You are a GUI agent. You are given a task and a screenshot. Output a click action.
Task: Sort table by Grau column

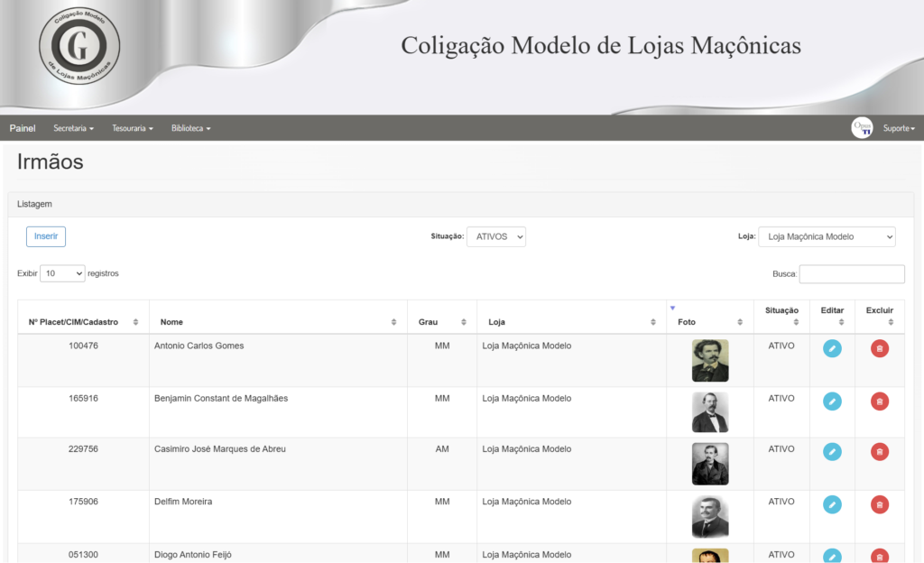[441, 322]
